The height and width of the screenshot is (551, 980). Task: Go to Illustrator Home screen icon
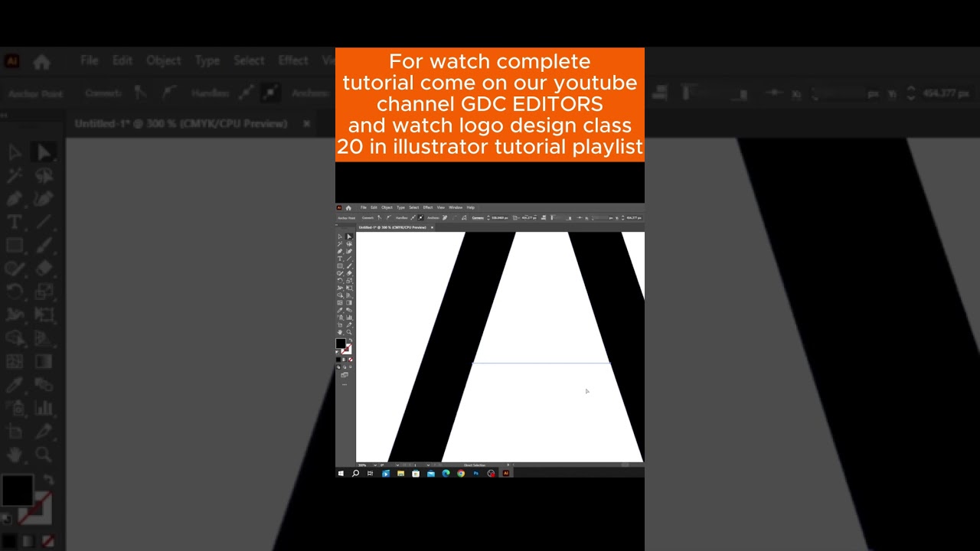coord(348,207)
